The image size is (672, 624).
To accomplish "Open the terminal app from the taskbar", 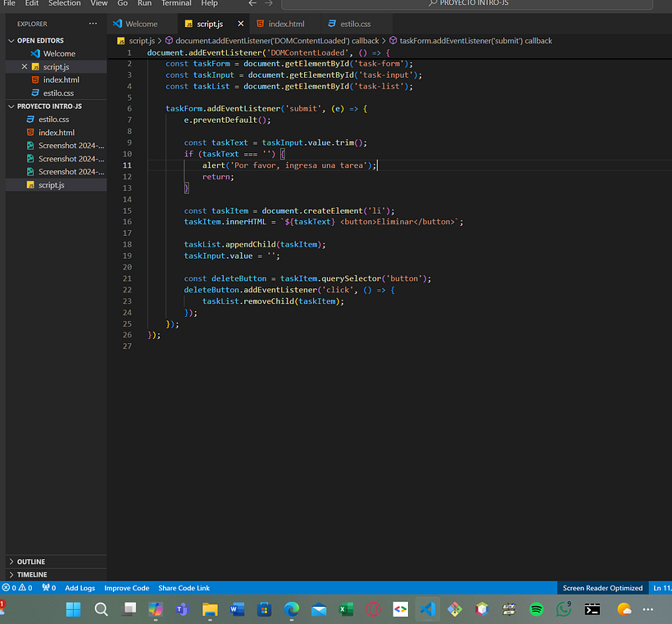I will coord(593,609).
